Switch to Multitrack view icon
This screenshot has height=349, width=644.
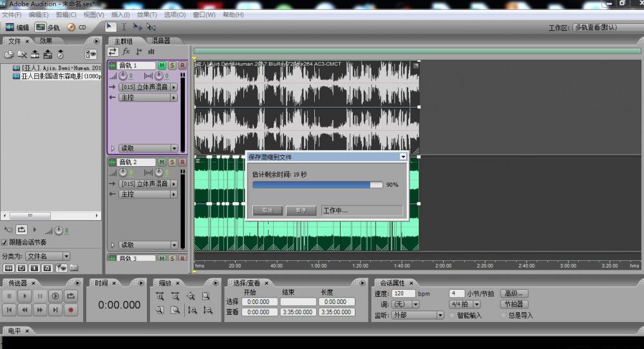pos(40,27)
